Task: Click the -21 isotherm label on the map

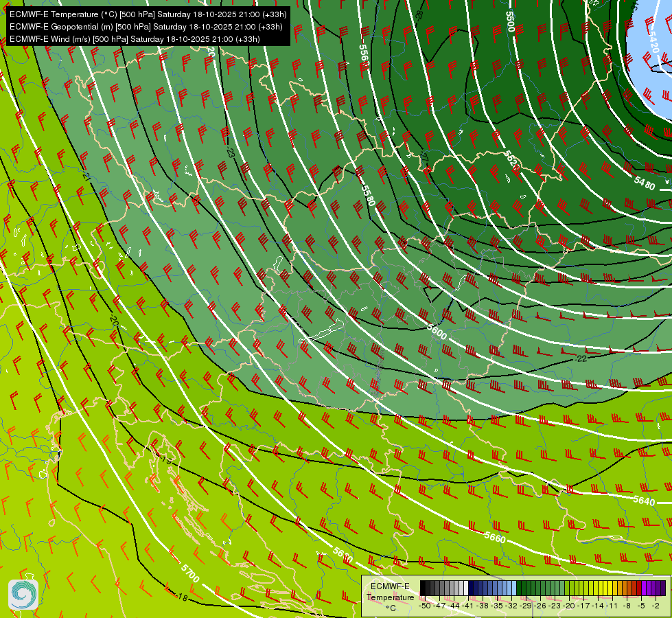Action: tap(86, 176)
